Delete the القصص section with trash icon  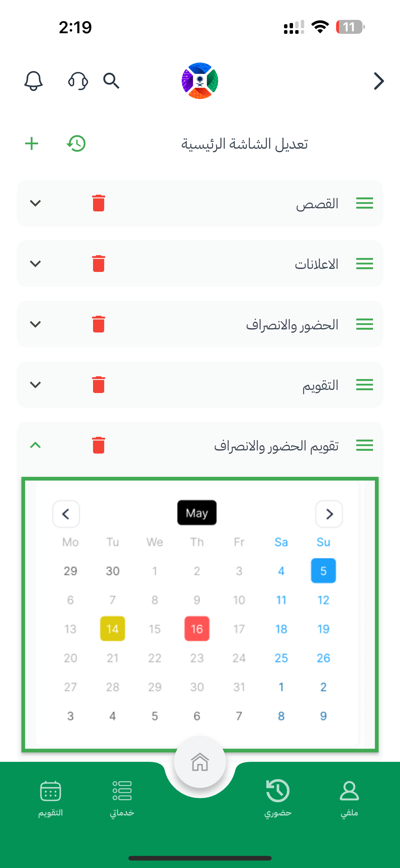[99, 203]
